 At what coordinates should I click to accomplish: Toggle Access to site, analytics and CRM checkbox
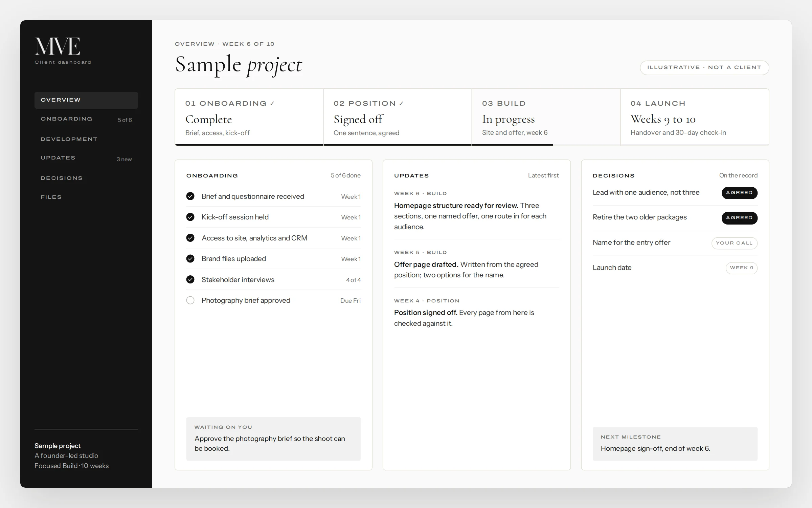tap(190, 238)
